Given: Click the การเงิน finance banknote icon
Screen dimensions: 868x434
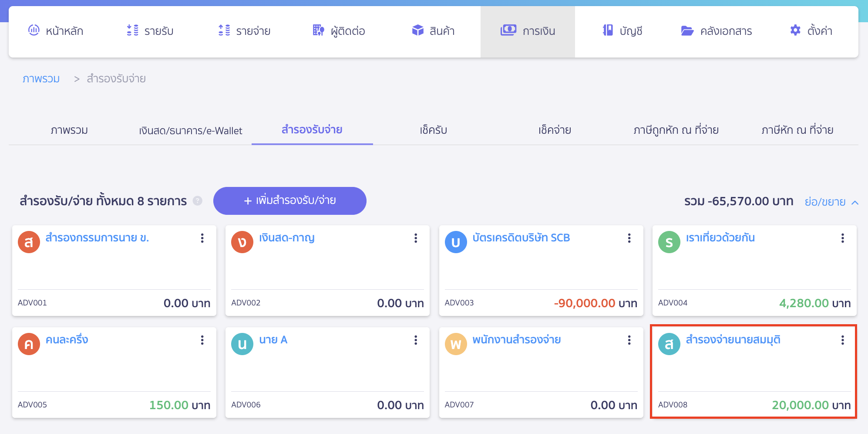Looking at the screenshot, I should click(508, 31).
